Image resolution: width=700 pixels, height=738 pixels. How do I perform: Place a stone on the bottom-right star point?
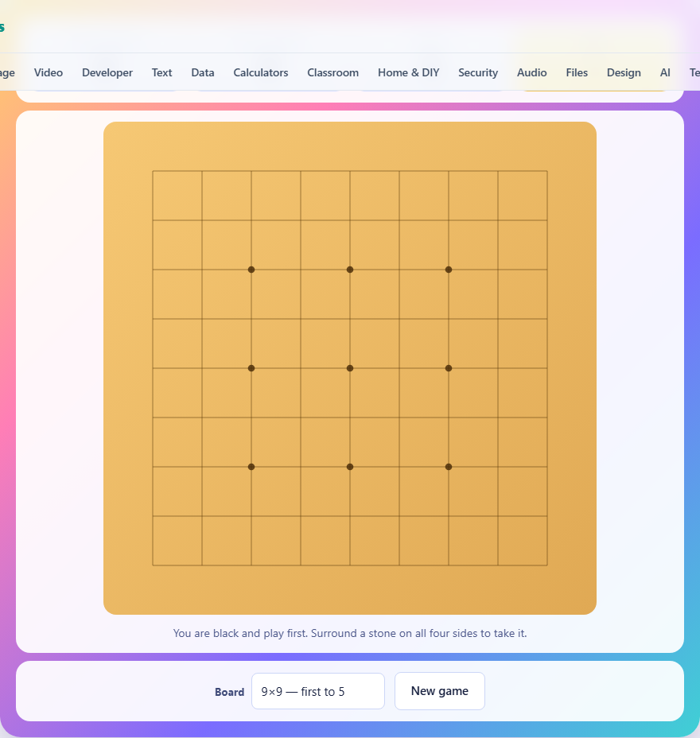pos(449,467)
